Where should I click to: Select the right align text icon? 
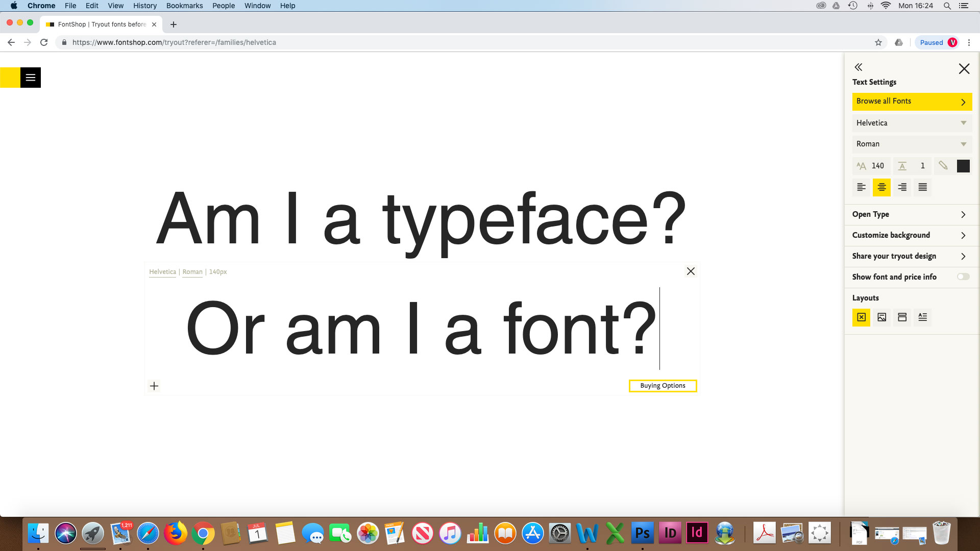902,187
